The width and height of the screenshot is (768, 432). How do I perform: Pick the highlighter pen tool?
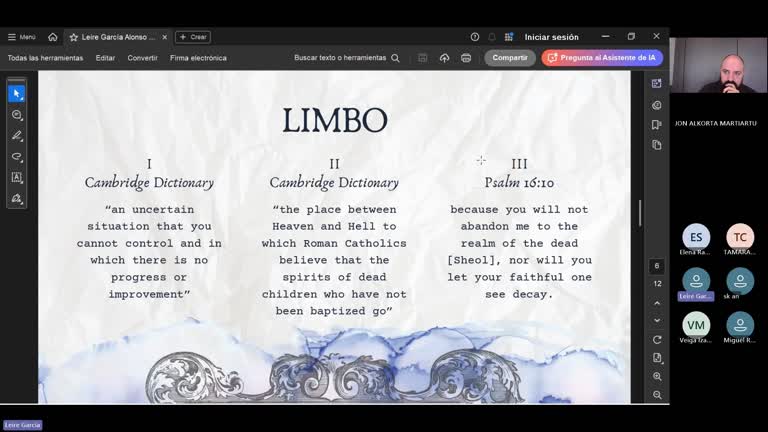17,136
